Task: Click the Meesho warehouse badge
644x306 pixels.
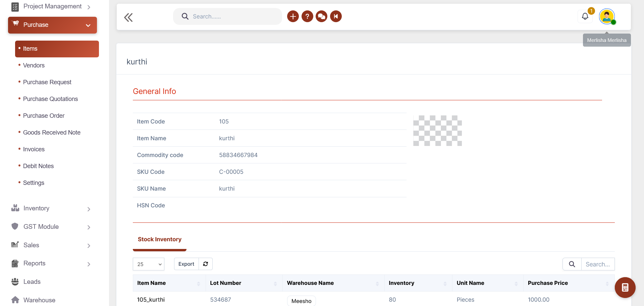Action: [x=301, y=301]
